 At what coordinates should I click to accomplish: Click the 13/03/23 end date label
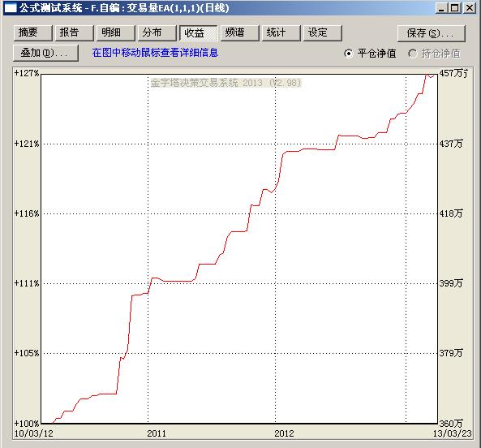click(x=452, y=434)
